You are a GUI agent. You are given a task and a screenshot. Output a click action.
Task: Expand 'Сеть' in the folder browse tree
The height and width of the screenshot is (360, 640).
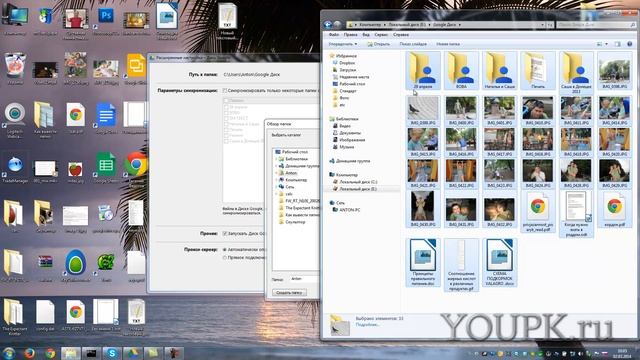(x=276, y=187)
